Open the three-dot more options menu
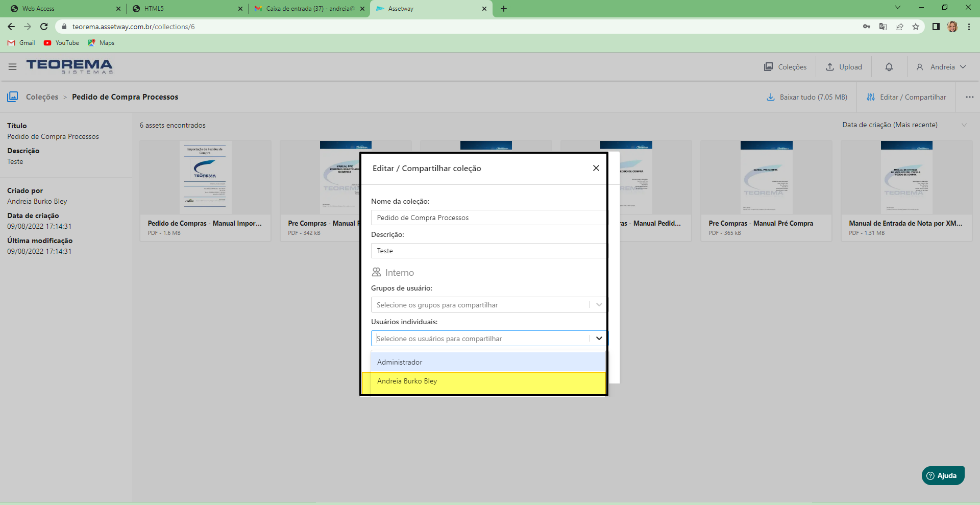This screenshot has width=980, height=505. pos(969,97)
